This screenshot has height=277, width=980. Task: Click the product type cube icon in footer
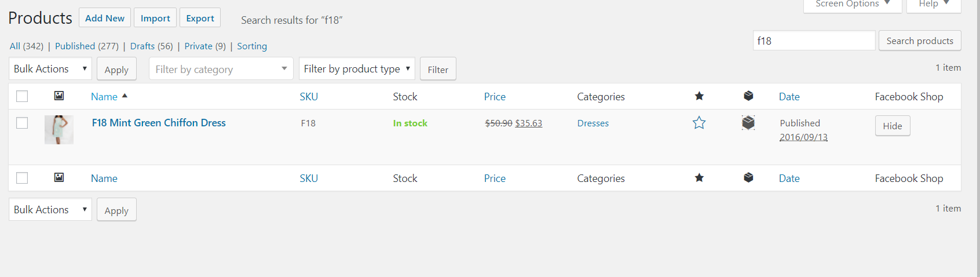click(748, 177)
